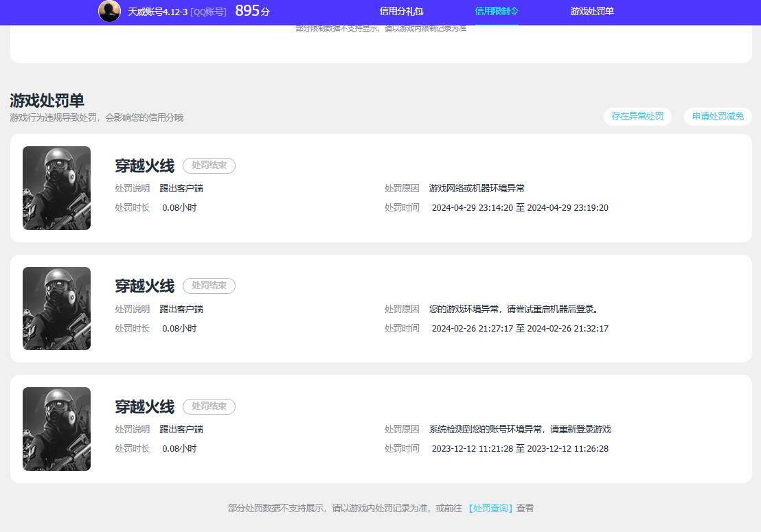Switch to the 信用限制令 tab
761x532 pixels.
tap(495, 12)
